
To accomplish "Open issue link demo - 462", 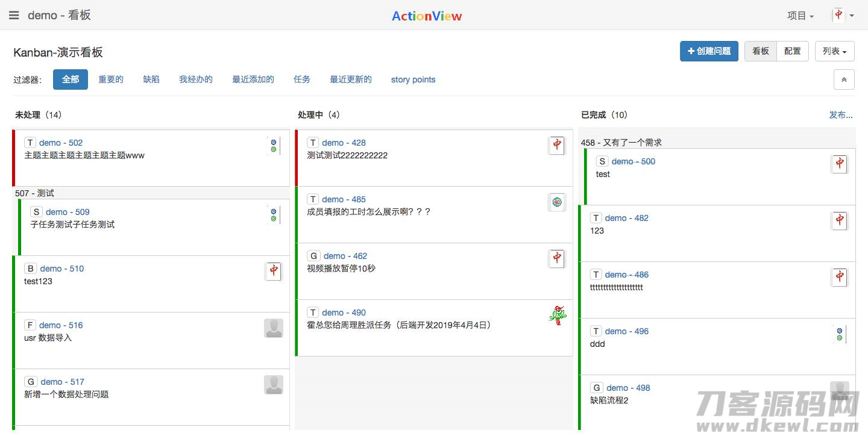I will (345, 256).
